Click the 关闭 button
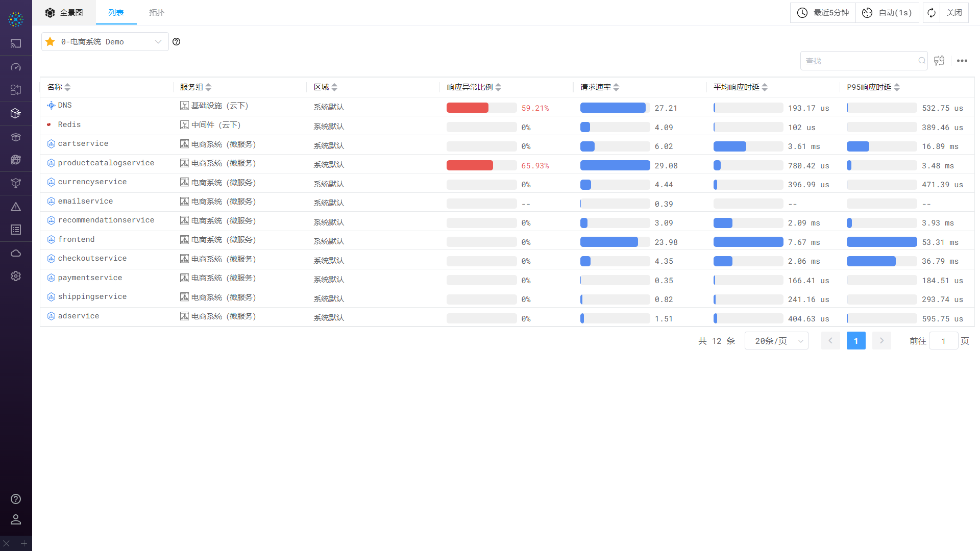Screen dimensions: 980x551 coord(954,13)
